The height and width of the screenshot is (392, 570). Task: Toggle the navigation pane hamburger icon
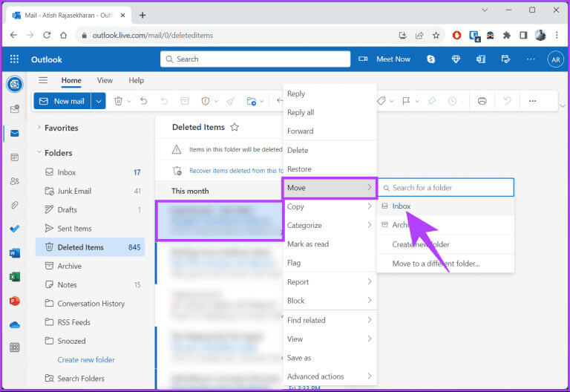point(43,80)
